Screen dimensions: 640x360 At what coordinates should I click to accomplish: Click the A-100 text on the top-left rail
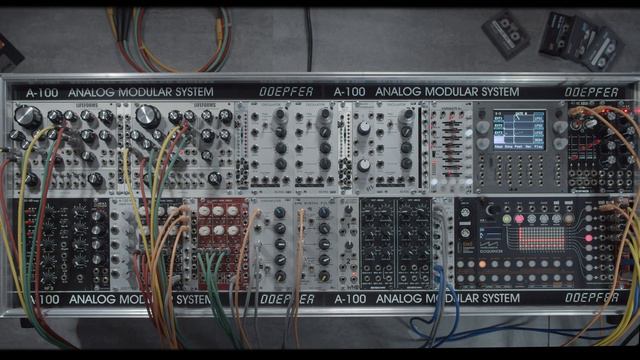42,93
